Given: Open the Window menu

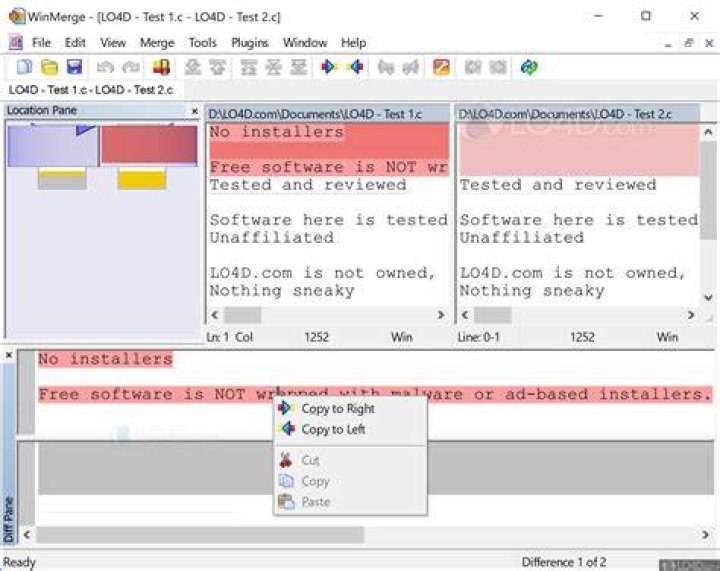Looking at the screenshot, I should pyautogui.click(x=305, y=43).
